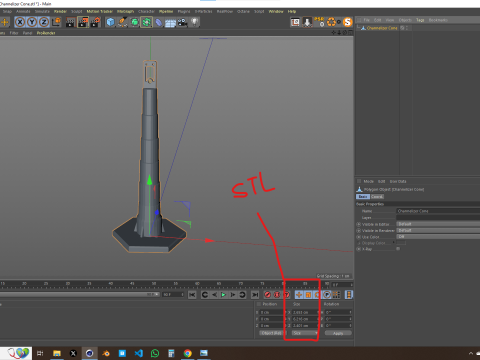This screenshot has width=480, height=360.
Task: Click the timeline preview range slider
Action: point(79,294)
